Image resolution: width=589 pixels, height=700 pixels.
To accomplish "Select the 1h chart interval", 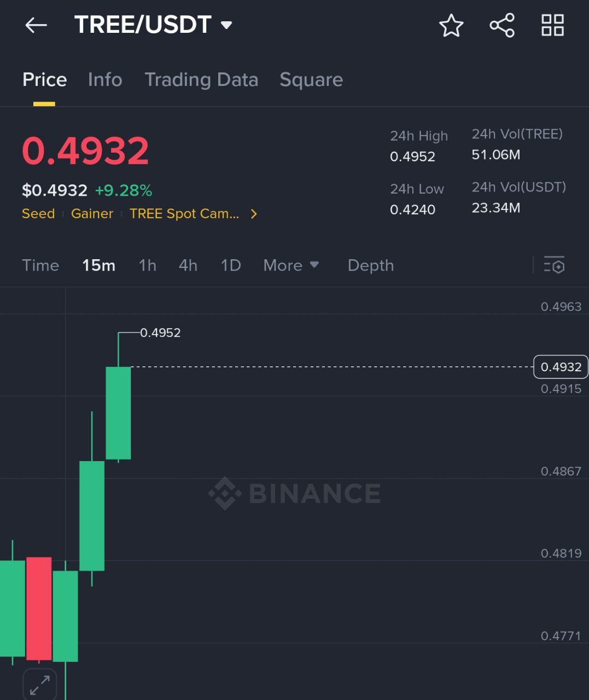I will (148, 265).
